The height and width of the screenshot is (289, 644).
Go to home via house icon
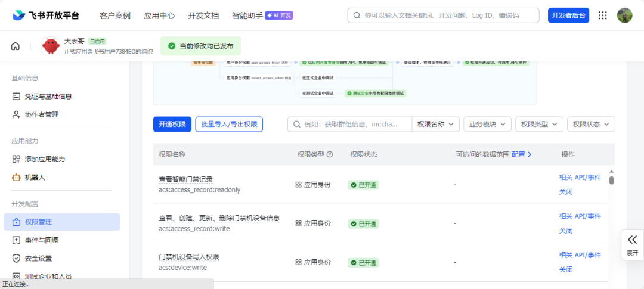tap(15, 46)
